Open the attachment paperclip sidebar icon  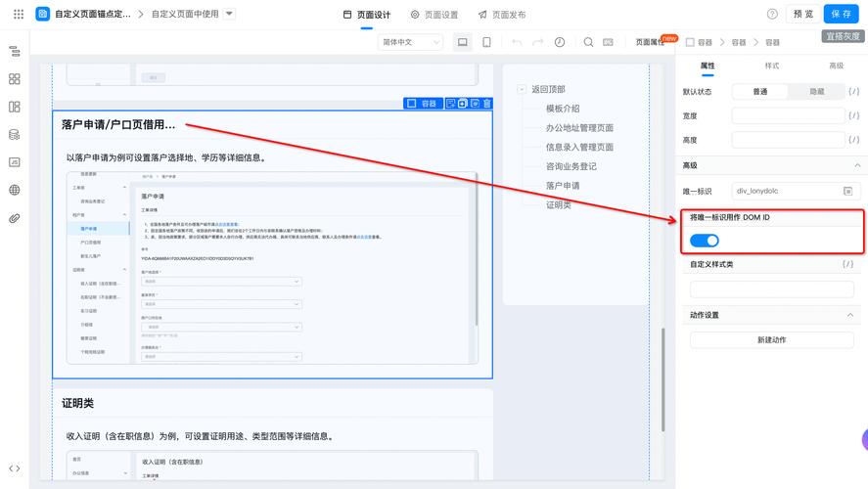pos(15,218)
